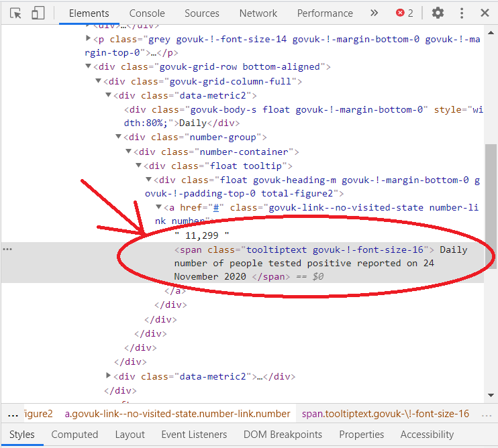
Task: Collapse the number-container div
Action: pyautogui.click(x=129, y=151)
